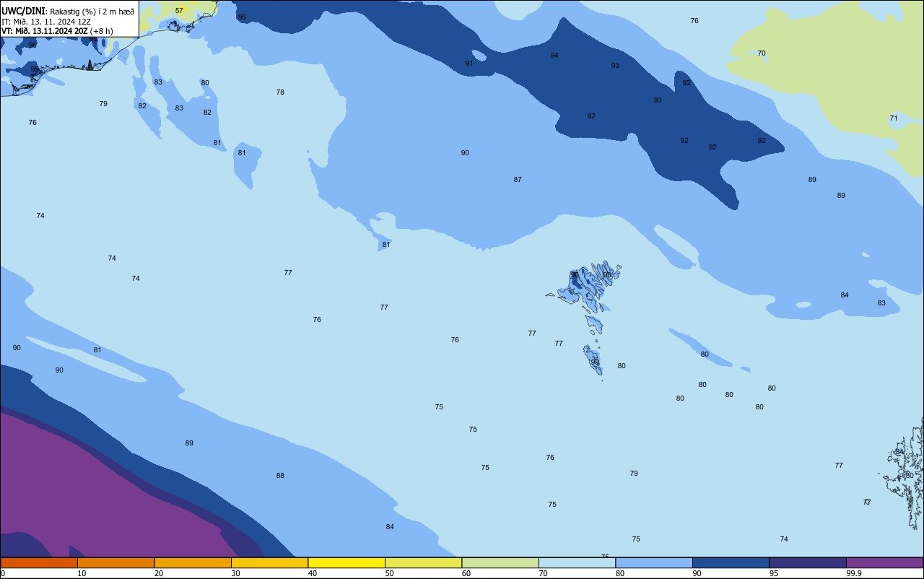Select the 10–20 orange legend color band
This screenshot has width=924, height=579.
coord(115,562)
